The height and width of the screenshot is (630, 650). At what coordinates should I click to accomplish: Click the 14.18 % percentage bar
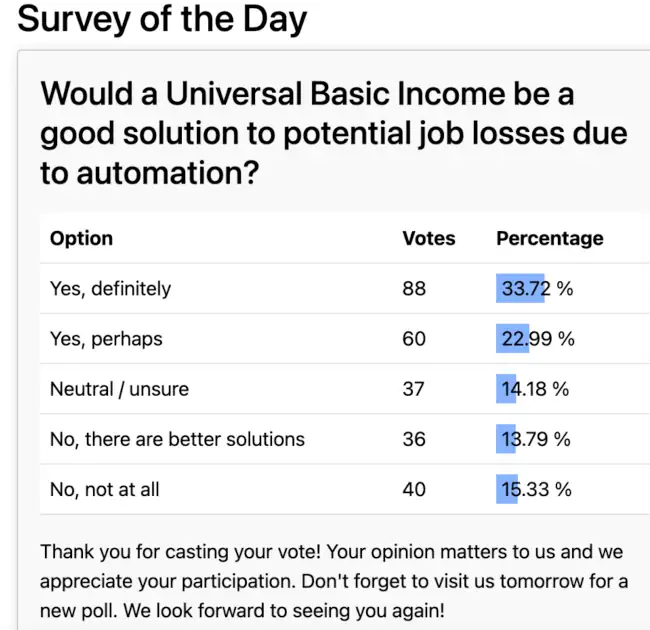pyautogui.click(x=506, y=389)
